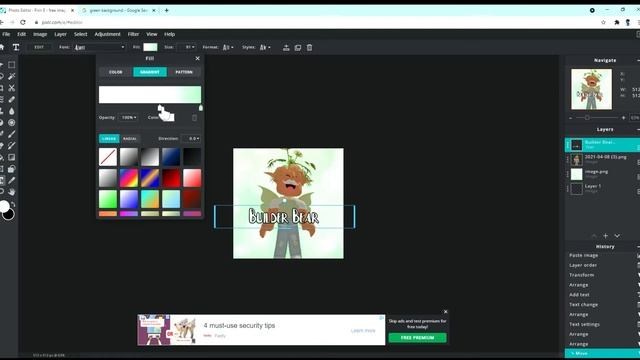Open the gradient Direction dropdown
640x360 pixels.
tap(191, 138)
